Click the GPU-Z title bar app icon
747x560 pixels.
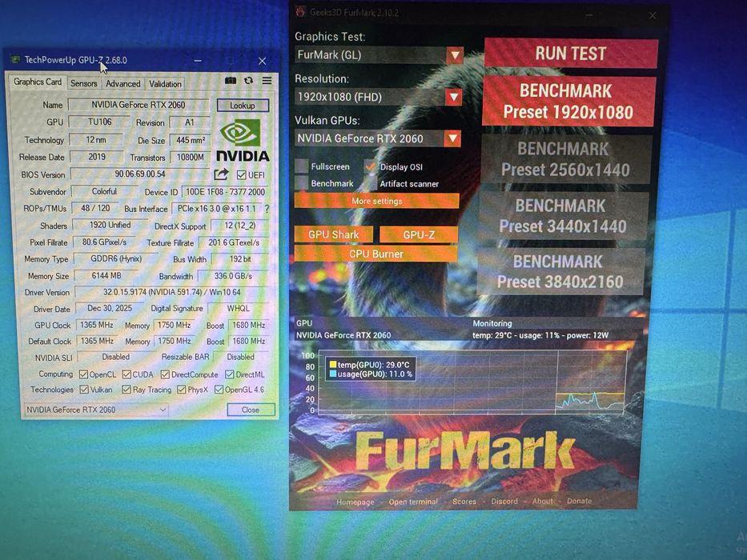pyautogui.click(x=16, y=59)
